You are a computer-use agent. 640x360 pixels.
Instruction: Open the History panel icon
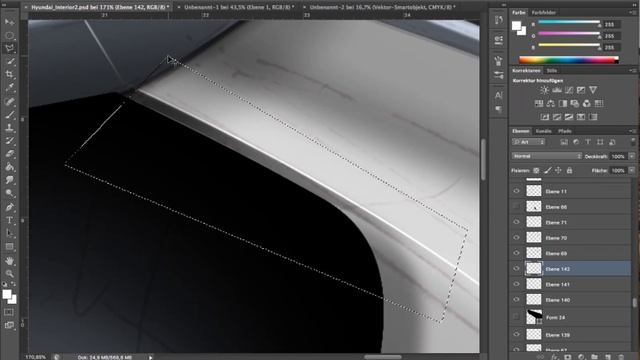pos(498,20)
